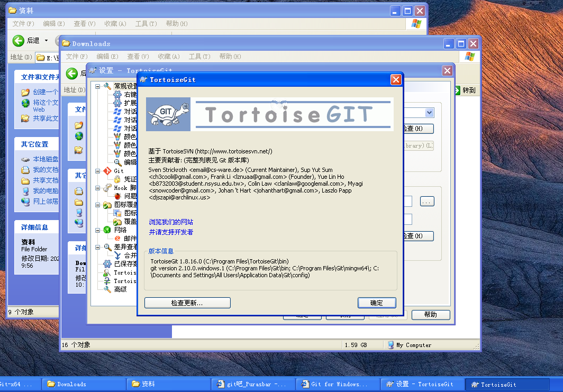Open 文件(F) menu in the Downloads window
This screenshot has height=392, width=563.
77,57
